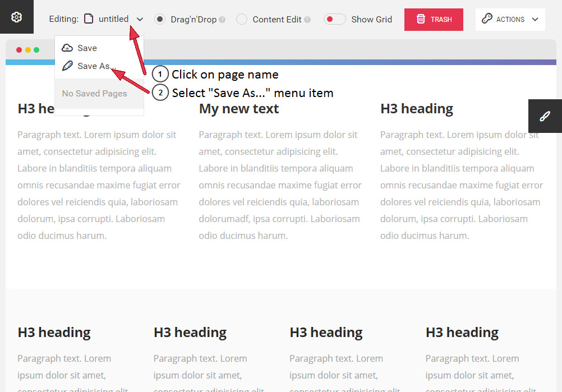Click the red dot in preview window bar
This screenshot has width=562, height=392.
19,50
